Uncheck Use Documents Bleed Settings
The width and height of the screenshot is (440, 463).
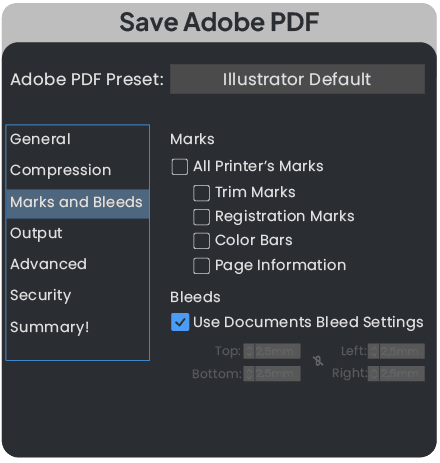[x=180, y=322]
